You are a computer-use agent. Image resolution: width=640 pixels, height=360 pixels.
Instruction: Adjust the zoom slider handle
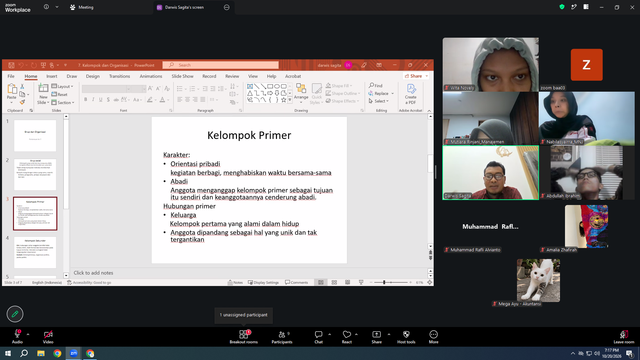(384, 282)
